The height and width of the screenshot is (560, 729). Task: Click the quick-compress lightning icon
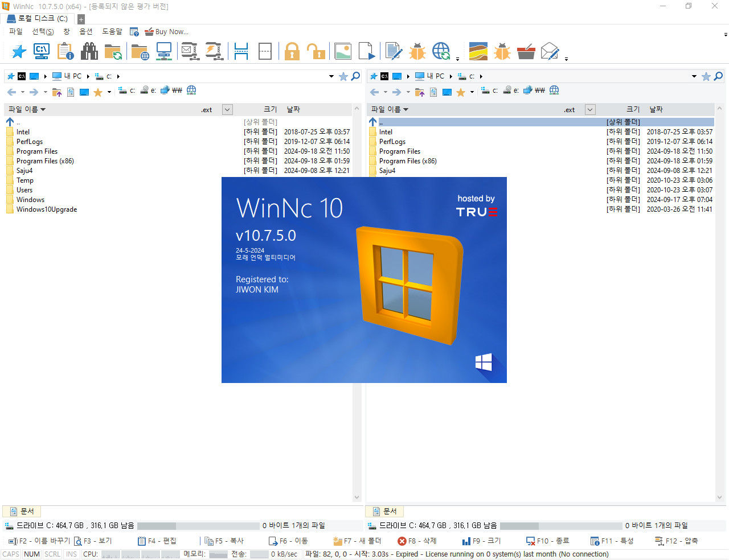[x=214, y=52]
